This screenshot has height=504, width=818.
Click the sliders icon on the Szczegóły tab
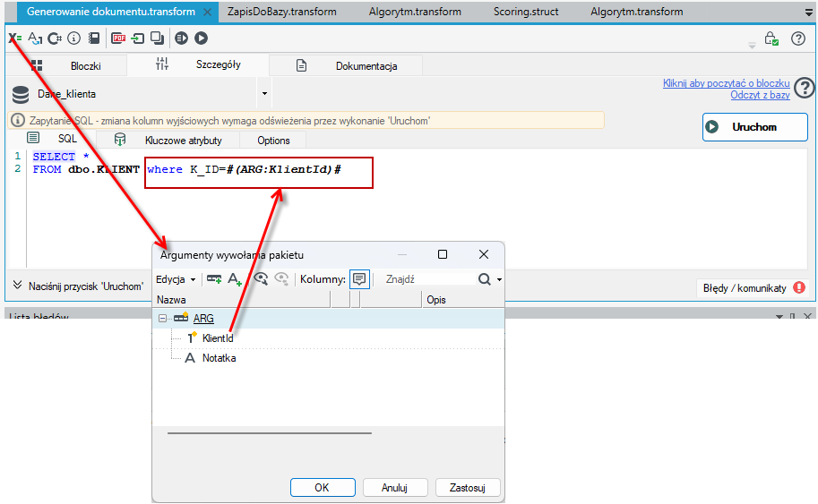(x=162, y=64)
